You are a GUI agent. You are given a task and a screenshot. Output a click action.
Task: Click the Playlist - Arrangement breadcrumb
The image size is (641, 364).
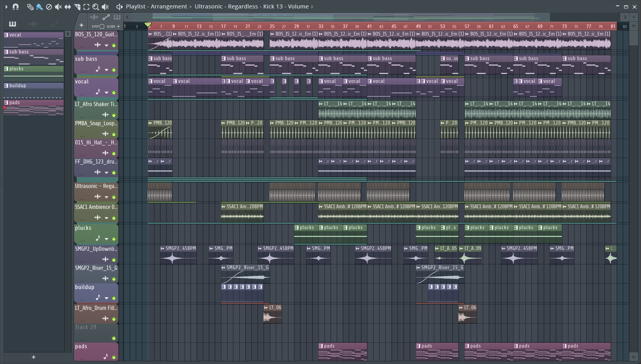coord(156,6)
